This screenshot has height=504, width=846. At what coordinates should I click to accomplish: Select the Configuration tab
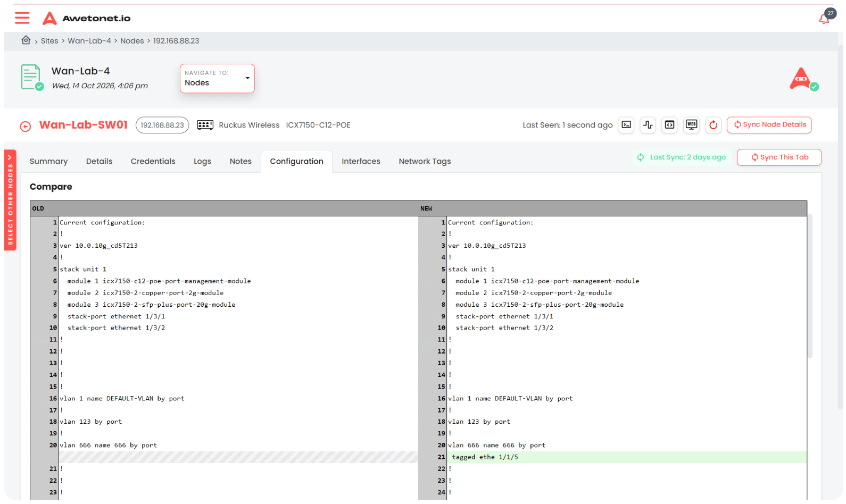tap(296, 162)
